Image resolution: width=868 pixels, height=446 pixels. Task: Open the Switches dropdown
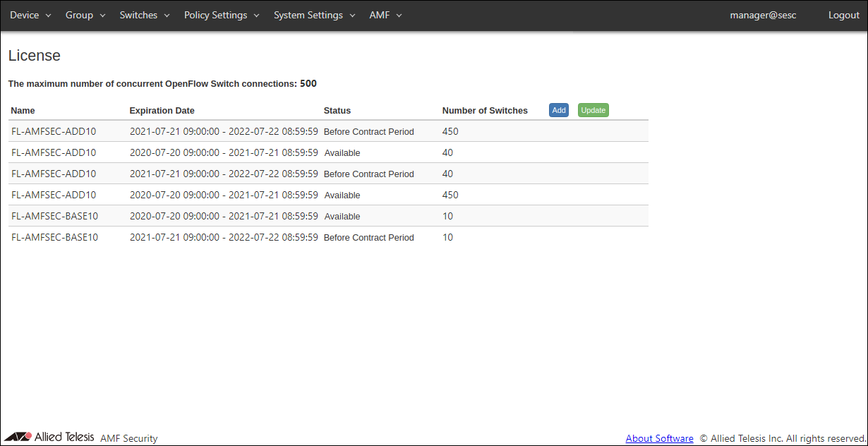pyautogui.click(x=145, y=15)
